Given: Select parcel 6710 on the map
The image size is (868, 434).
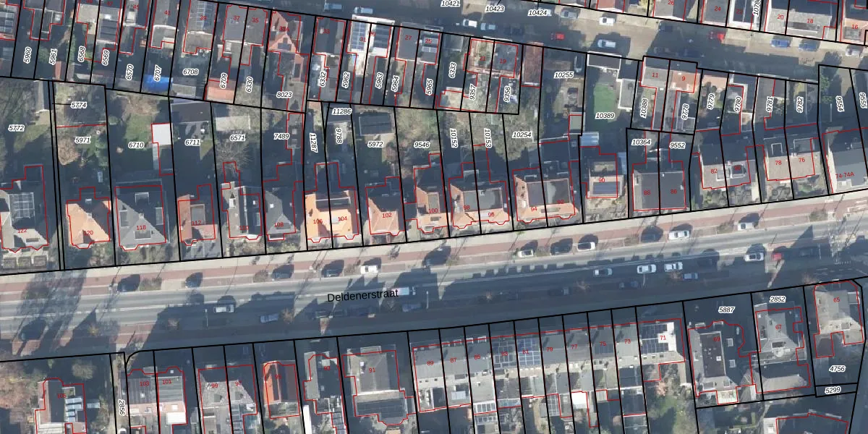Looking at the screenshot, I should (x=136, y=145).
